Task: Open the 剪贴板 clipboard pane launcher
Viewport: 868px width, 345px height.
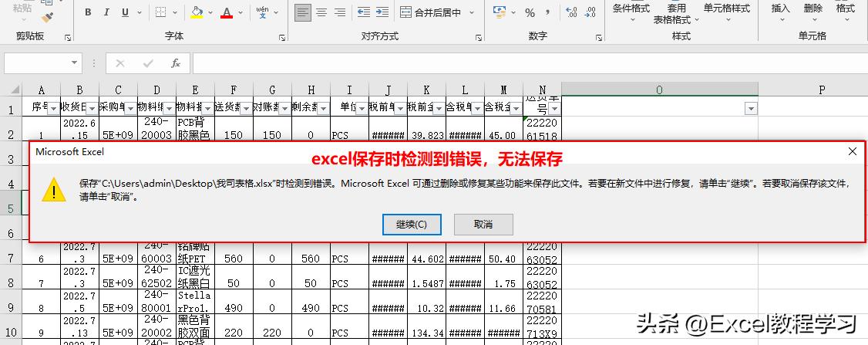Action: (x=68, y=37)
